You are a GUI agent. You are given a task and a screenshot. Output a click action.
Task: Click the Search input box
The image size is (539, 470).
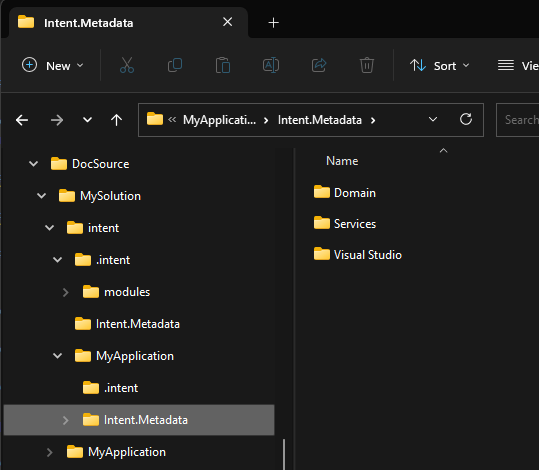(x=518, y=120)
